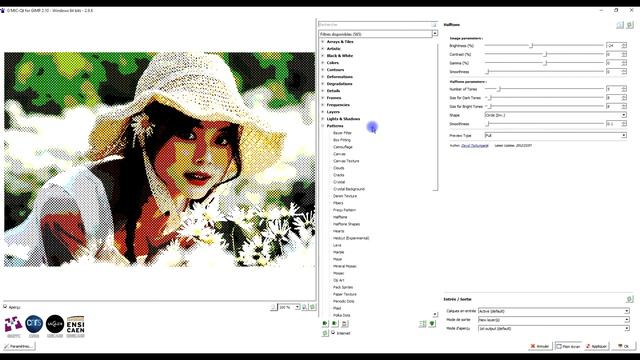640x360 pixels.
Task: Click the Size for Dark Tones slider handle
Action: (490, 98)
